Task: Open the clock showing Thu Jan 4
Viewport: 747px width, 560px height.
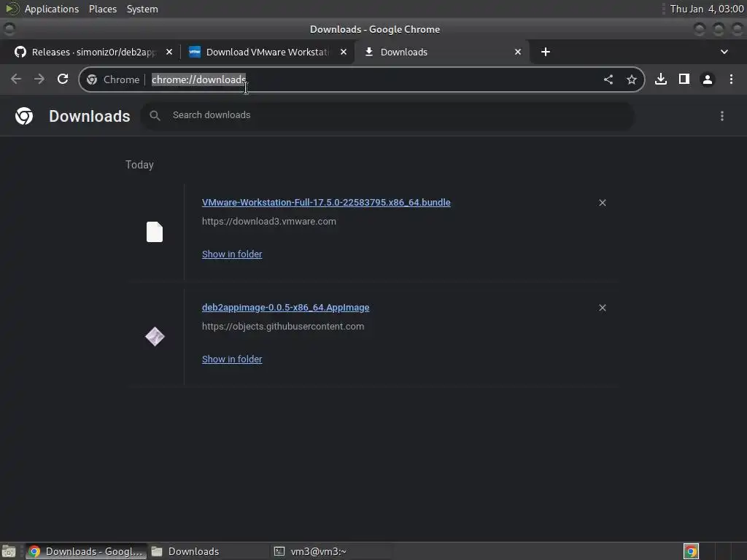Action: (706, 9)
